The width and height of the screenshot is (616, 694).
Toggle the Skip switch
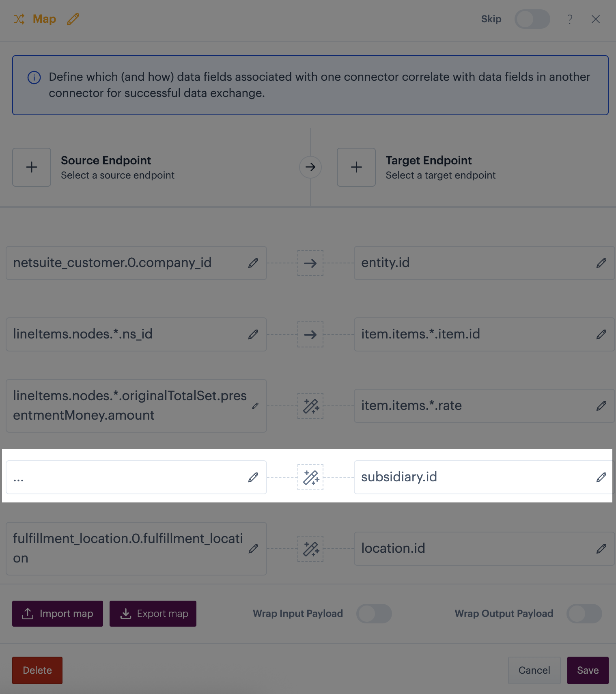click(532, 19)
